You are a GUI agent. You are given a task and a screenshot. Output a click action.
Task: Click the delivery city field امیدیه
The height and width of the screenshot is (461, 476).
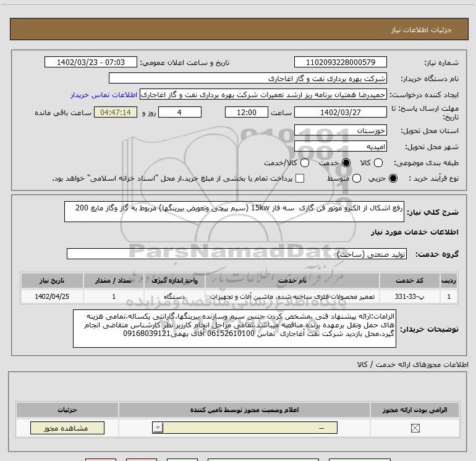click(x=340, y=147)
